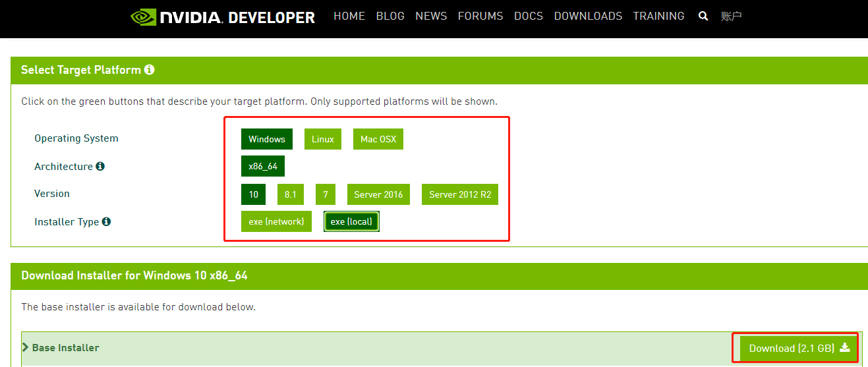Click Download (2.1 GB) button
This screenshot has width=868, height=367.
point(799,348)
